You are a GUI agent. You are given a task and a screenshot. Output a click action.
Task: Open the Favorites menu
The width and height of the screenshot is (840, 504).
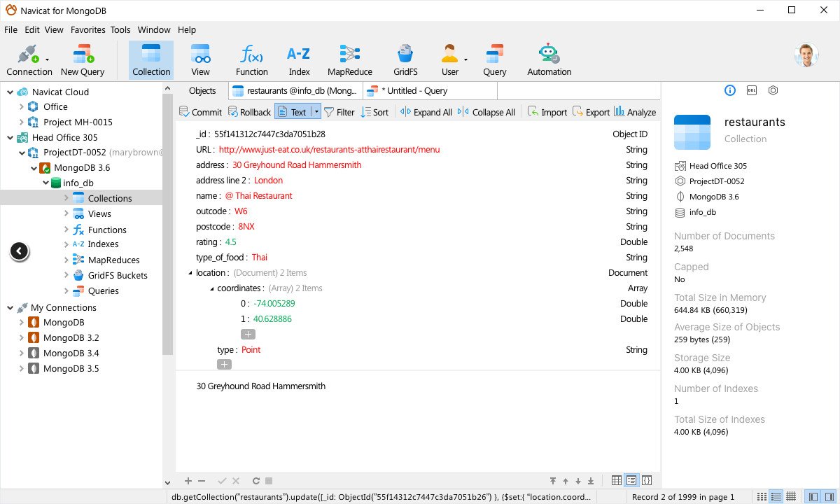click(87, 30)
